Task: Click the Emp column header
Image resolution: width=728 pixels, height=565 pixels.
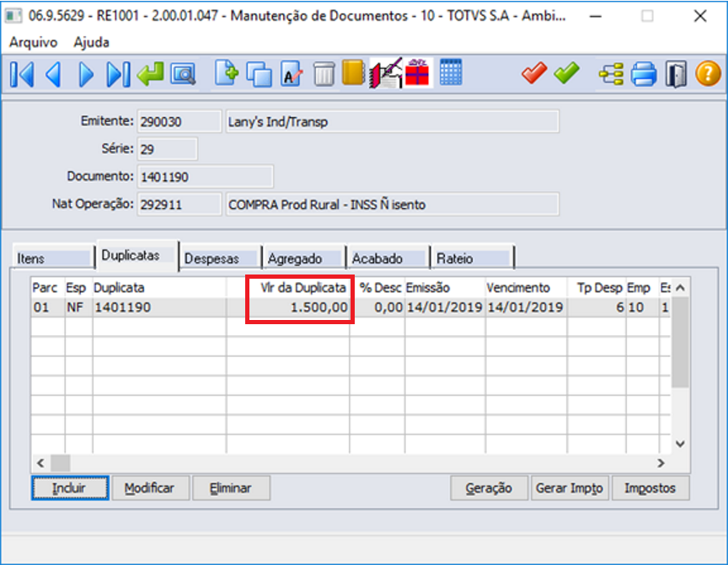Action: 643,288
